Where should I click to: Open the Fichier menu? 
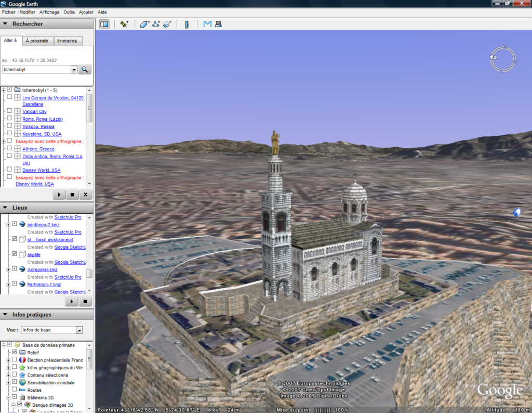click(8, 12)
